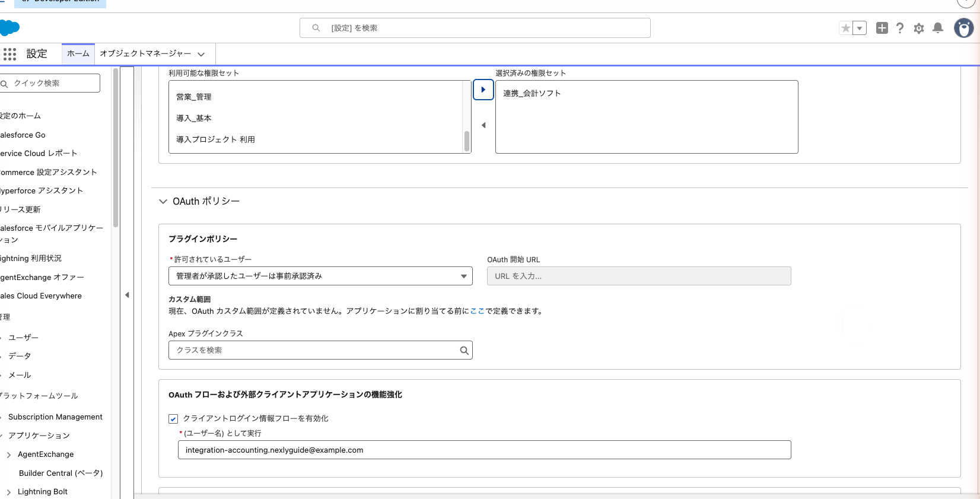Open the オブジェクトマネージャー tab
This screenshot has width=980, height=499.
(145, 53)
